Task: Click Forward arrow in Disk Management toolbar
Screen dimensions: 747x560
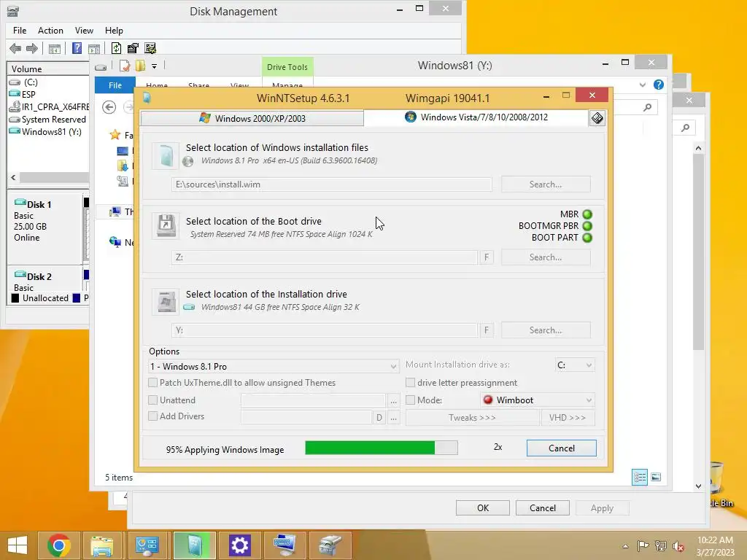Action: [32, 48]
